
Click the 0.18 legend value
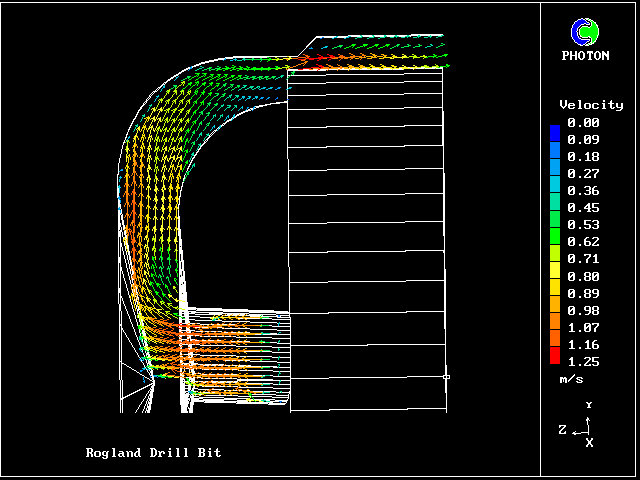(x=583, y=157)
